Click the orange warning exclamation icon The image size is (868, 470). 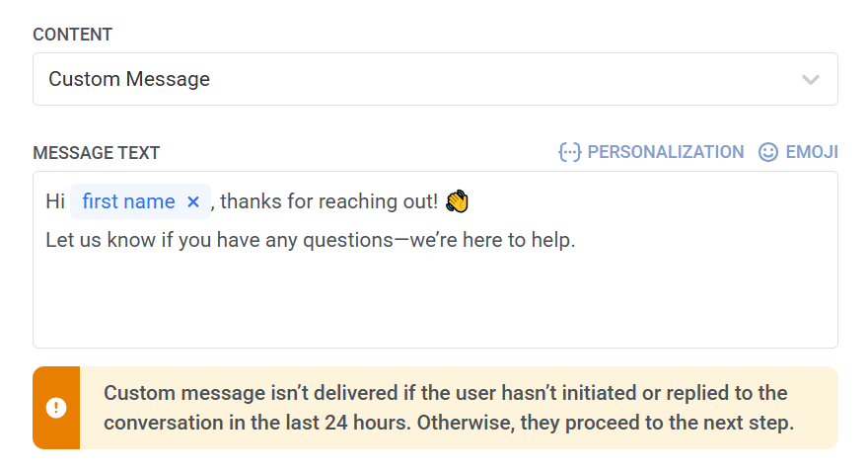[x=56, y=408]
